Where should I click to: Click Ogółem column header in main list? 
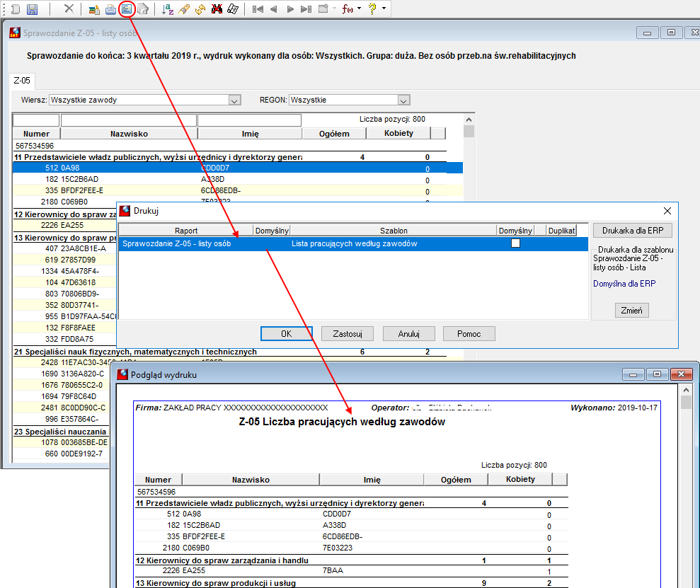(334, 134)
